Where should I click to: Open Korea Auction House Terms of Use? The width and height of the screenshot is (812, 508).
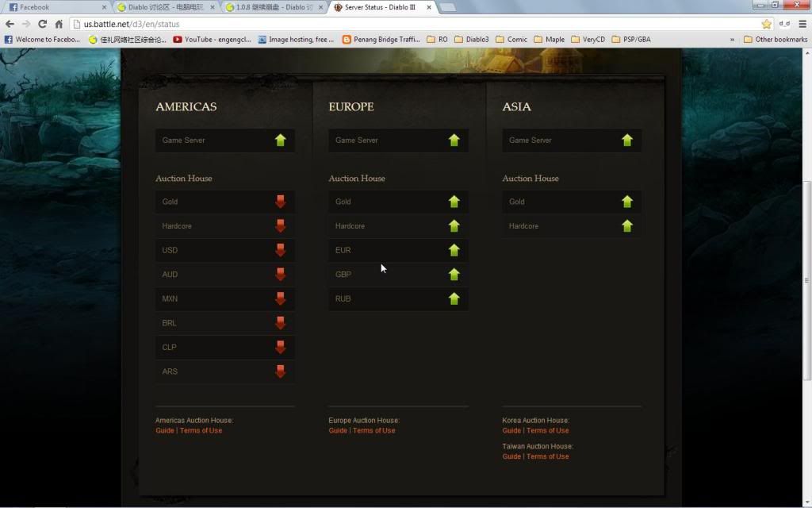pos(547,431)
